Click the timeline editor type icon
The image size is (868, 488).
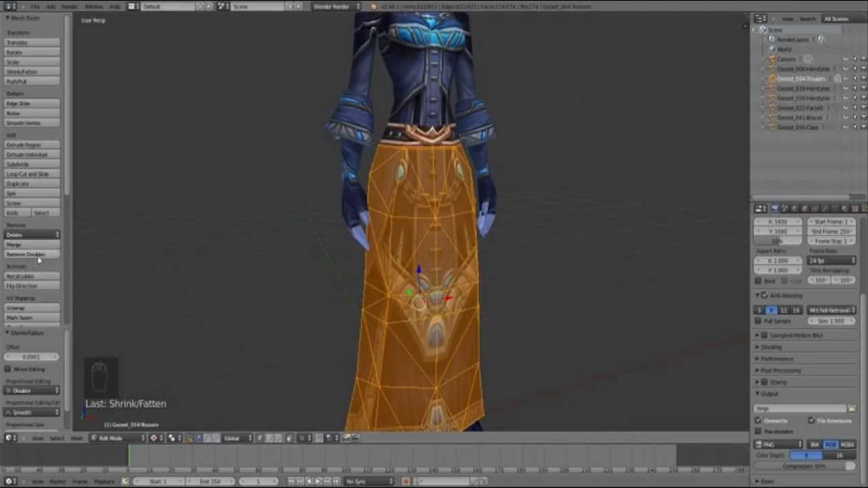click(12, 481)
